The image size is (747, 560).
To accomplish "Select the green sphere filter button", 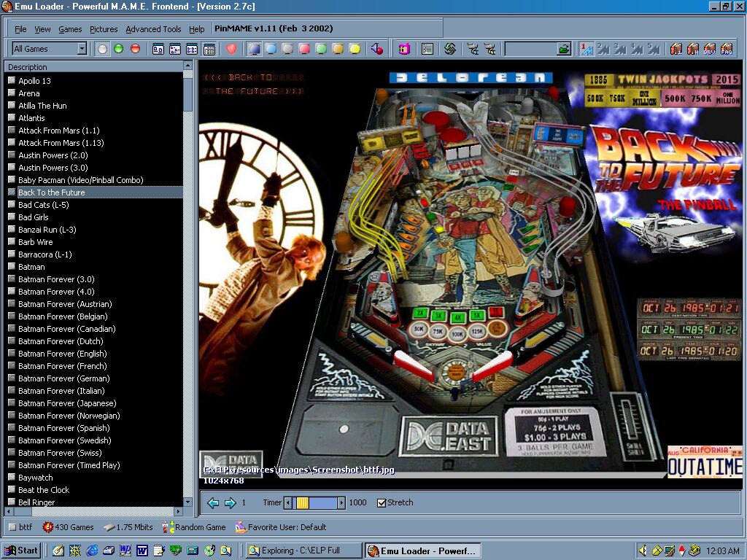I will click(119, 49).
